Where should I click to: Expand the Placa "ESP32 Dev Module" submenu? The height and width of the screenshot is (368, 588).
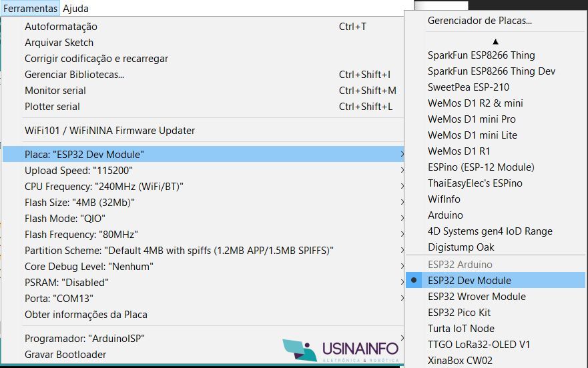[x=203, y=155]
